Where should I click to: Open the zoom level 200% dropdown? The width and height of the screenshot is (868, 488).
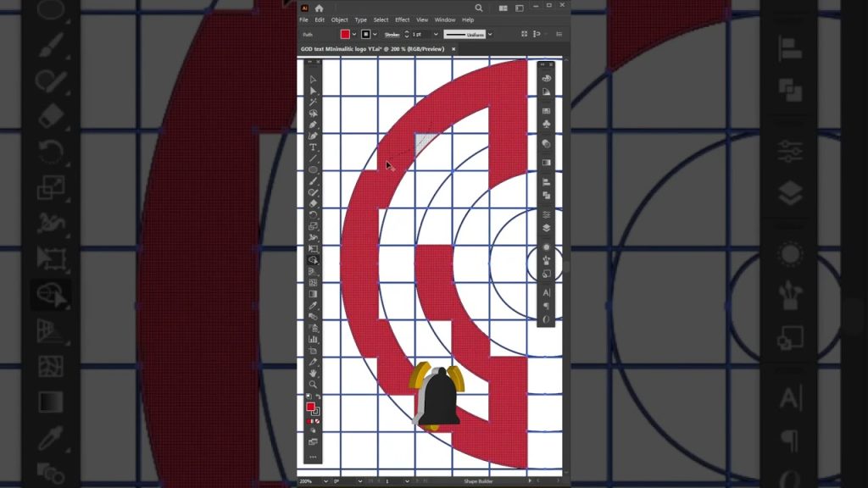click(x=326, y=481)
